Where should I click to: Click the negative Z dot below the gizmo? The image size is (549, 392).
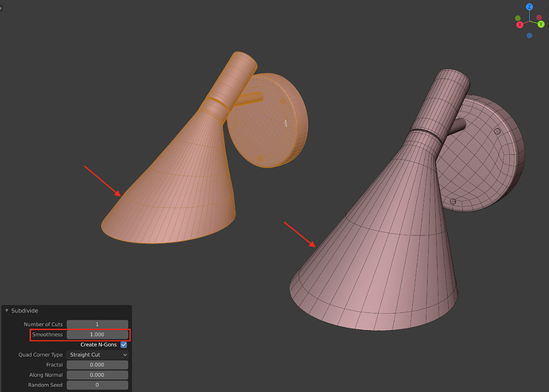pos(529,35)
